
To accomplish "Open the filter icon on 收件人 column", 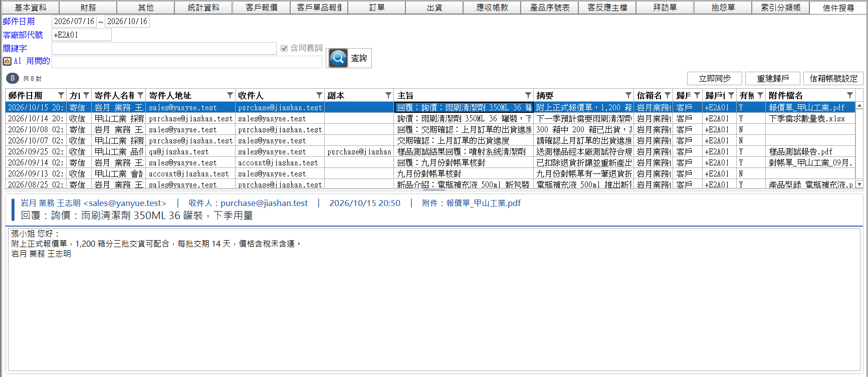I will pyautogui.click(x=319, y=95).
